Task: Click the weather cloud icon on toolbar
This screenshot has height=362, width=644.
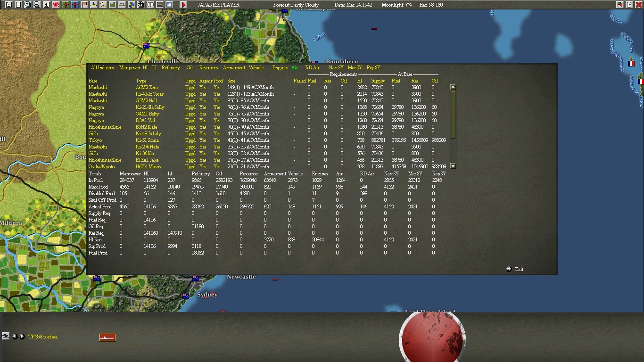Action: tap(169, 4)
